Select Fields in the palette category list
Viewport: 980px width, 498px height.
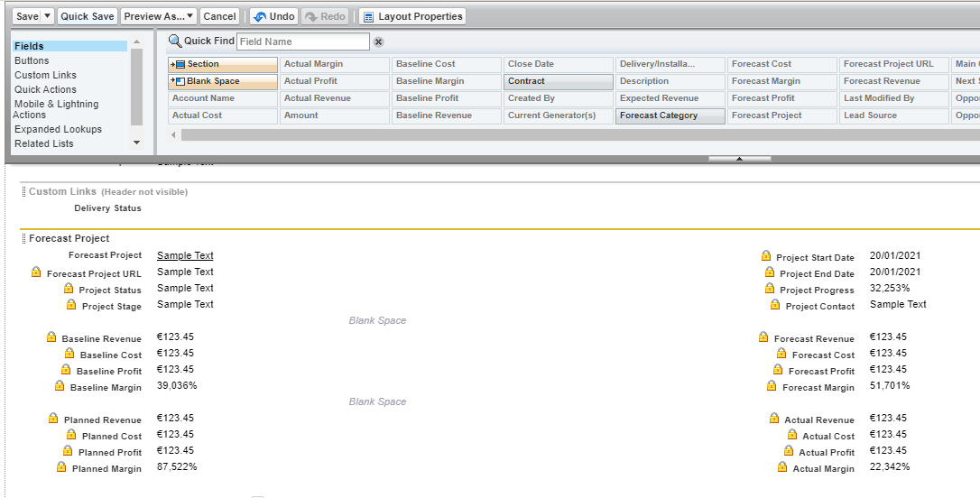(69, 46)
